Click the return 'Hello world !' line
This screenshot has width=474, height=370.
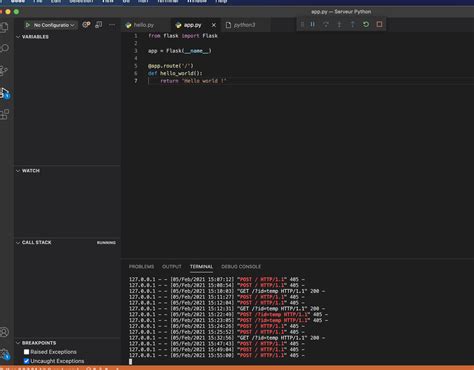[193, 81]
